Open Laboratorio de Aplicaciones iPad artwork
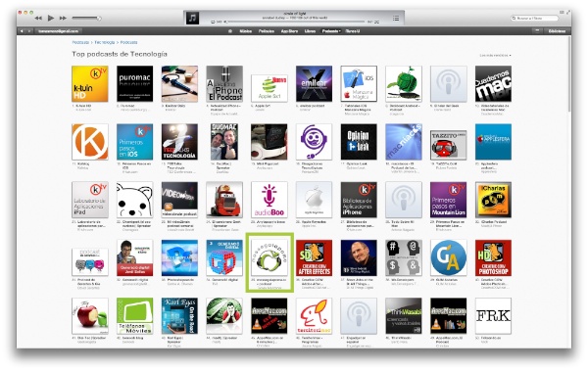The width and height of the screenshot is (588, 371). tap(90, 200)
